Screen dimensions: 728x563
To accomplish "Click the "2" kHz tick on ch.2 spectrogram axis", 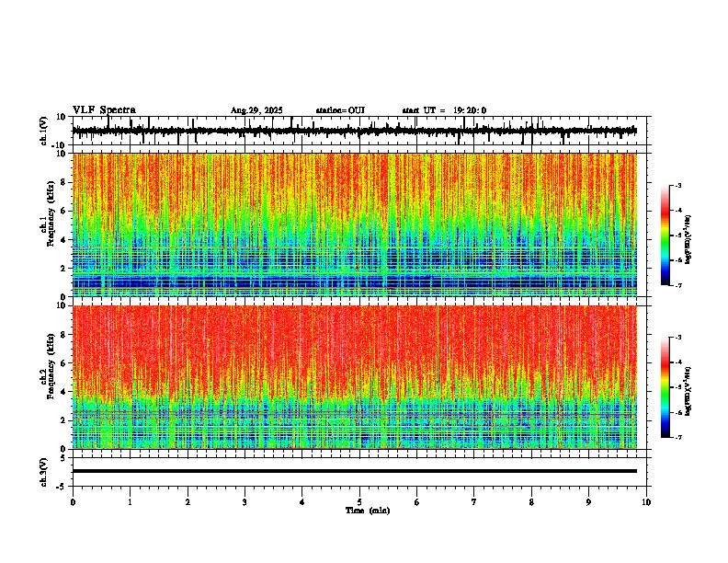I will point(64,420).
